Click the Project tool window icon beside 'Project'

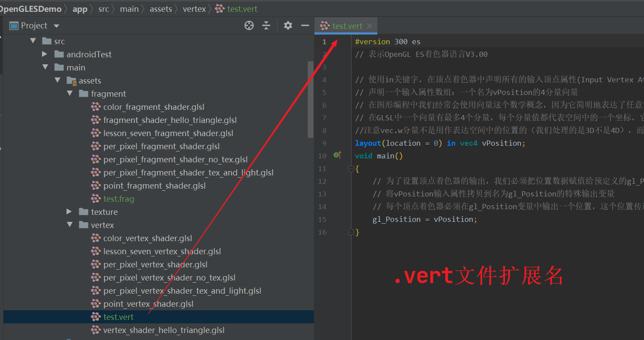click(x=13, y=25)
